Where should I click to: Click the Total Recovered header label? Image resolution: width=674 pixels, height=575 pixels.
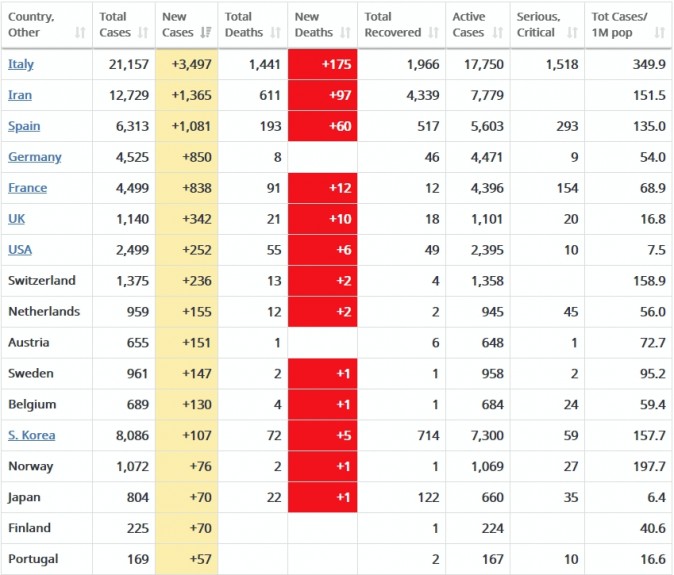coord(393,24)
